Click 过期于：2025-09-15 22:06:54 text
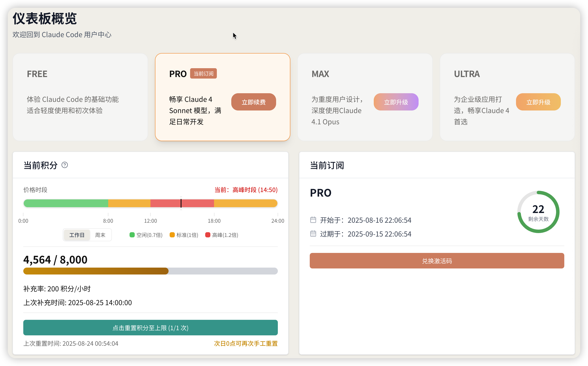The height and width of the screenshot is (366, 588). point(366,234)
